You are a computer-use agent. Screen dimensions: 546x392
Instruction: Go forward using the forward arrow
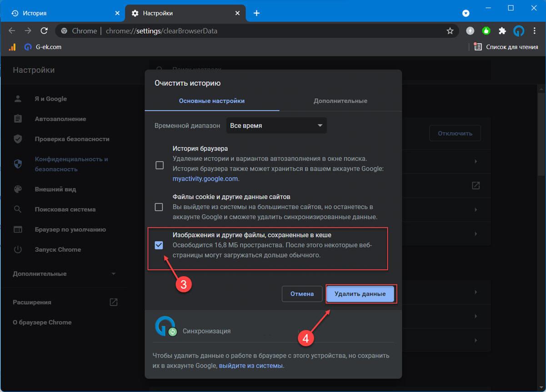coord(28,31)
